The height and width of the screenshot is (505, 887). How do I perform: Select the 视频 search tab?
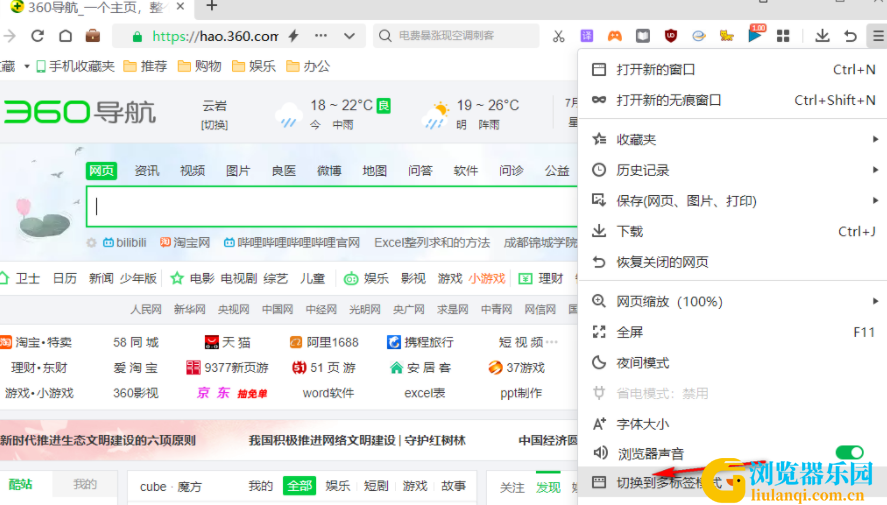[x=192, y=171]
